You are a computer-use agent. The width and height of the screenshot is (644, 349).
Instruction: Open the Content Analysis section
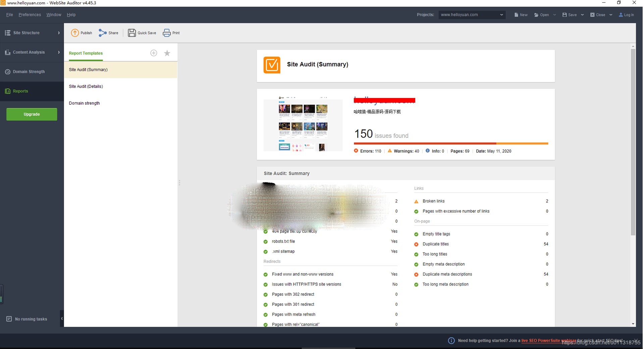pos(32,52)
